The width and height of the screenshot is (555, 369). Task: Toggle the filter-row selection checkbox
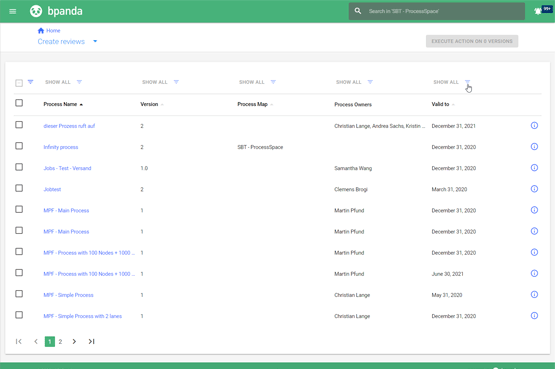(19, 83)
